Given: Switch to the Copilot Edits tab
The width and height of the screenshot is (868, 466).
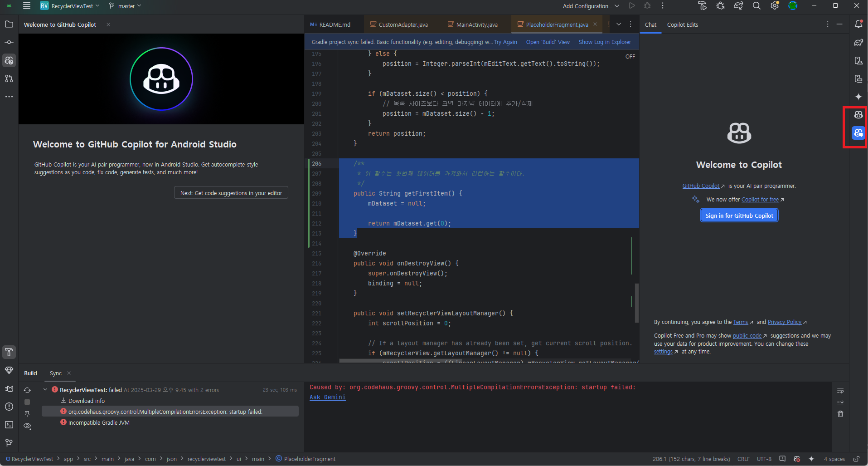Looking at the screenshot, I should 683,25.
